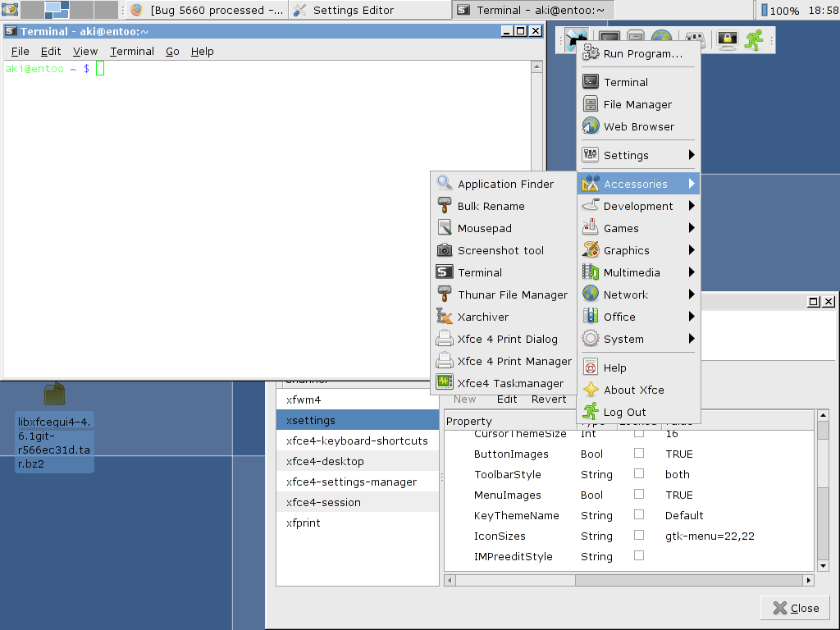
Task: Toggle Locked checkbox for MenuImages
Action: [x=639, y=494]
